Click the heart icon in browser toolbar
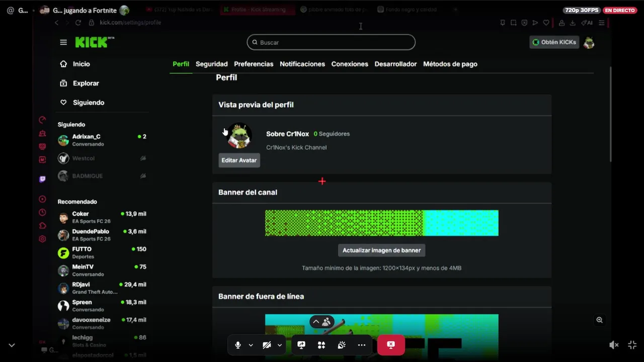644x362 pixels. [x=546, y=23]
